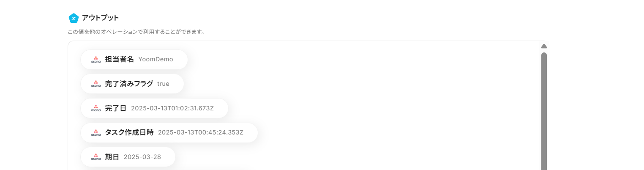
Task: Click Asana icon beside タスク作成日時
Action: (96, 133)
